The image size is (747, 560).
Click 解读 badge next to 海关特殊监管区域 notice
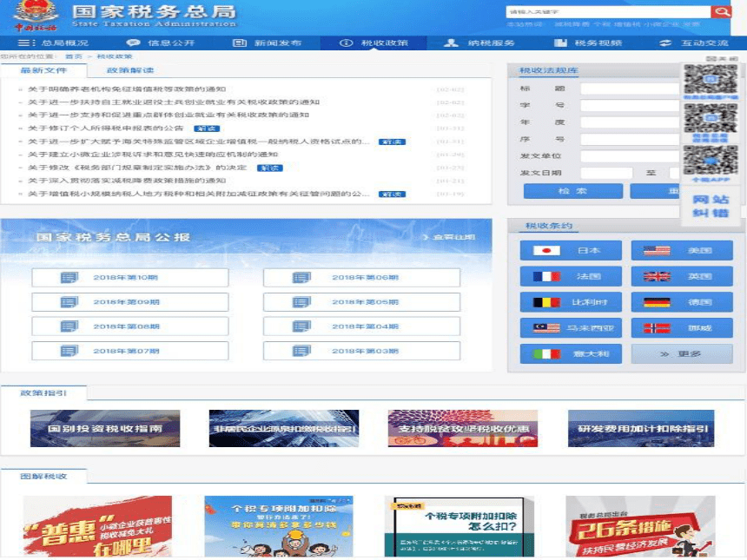coord(392,142)
